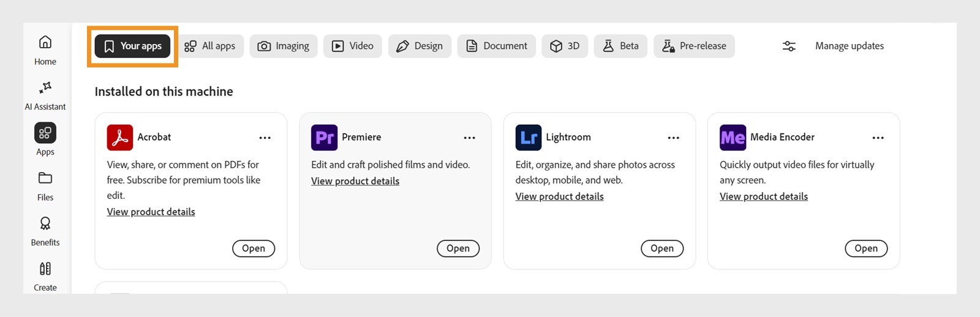Filter apps by Design
Viewport: 980px width, 317px height.
[x=420, y=46]
